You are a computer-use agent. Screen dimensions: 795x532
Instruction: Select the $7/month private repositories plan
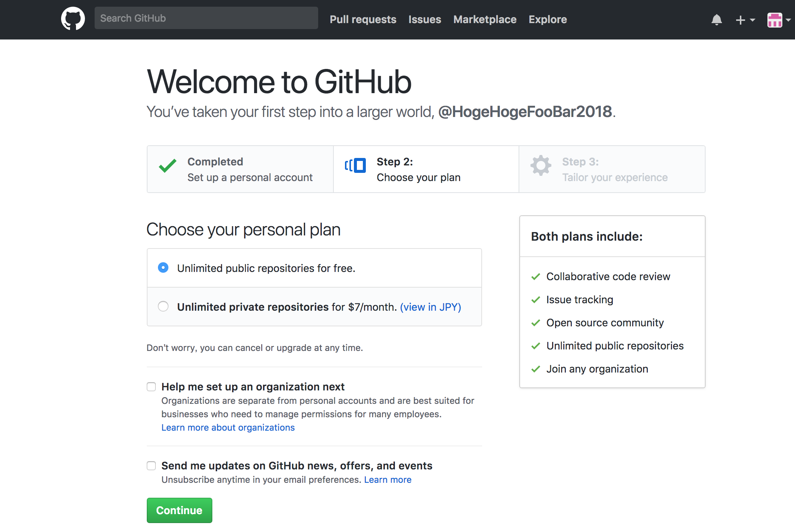(163, 306)
